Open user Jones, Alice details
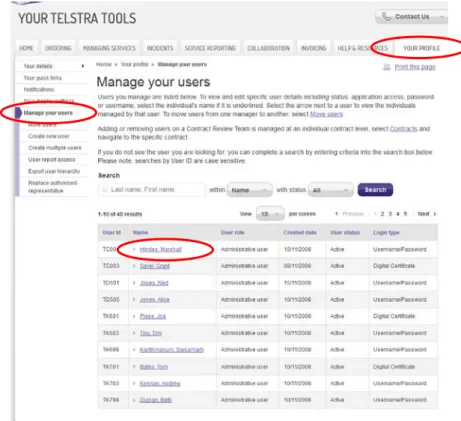Image resolution: width=461 pixels, height=421 pixels. coord(154,300)
